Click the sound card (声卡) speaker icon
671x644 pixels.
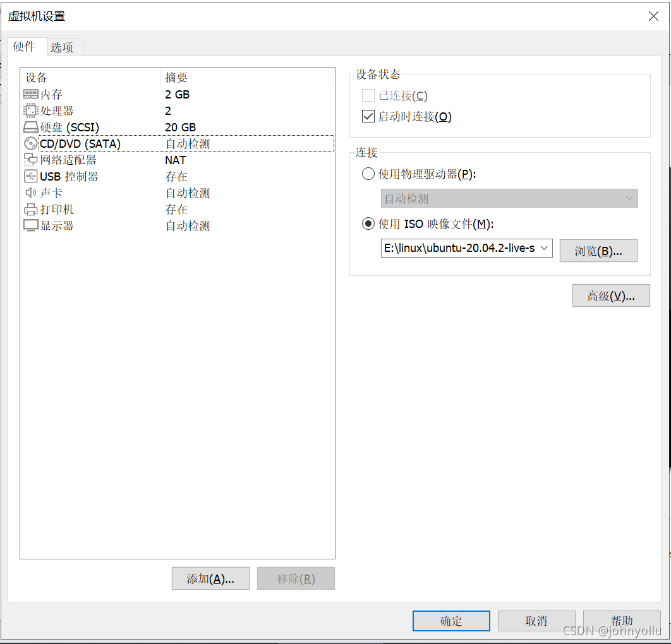31,193
